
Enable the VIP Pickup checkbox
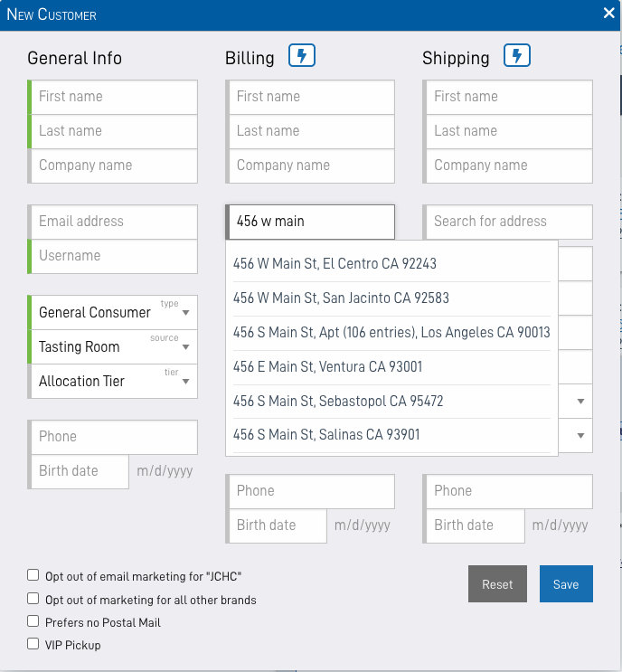coord(33,644)
